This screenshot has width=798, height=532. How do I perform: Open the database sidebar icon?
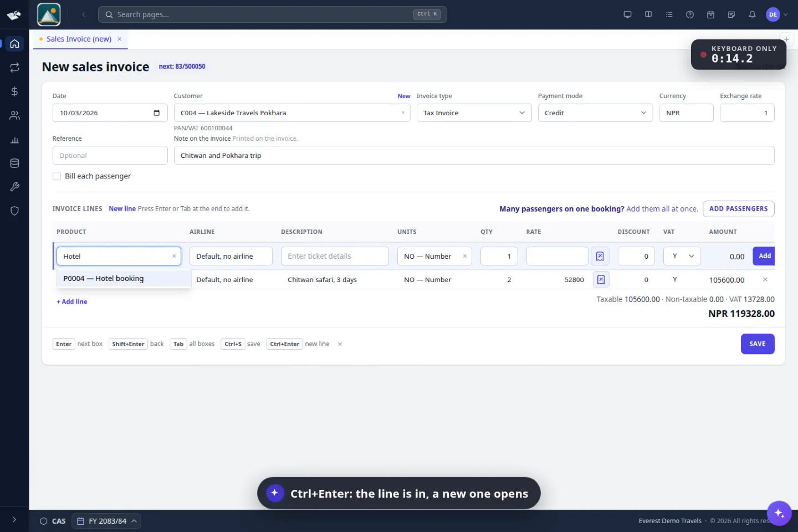click(x=15, y=163)
